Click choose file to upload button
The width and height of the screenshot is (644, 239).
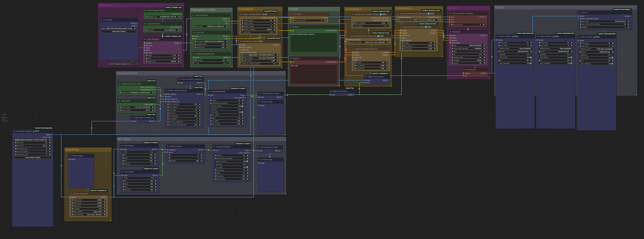pos(119,31)
